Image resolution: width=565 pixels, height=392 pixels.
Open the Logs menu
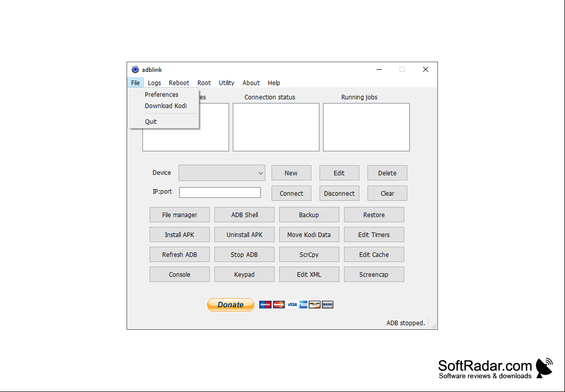154,83
